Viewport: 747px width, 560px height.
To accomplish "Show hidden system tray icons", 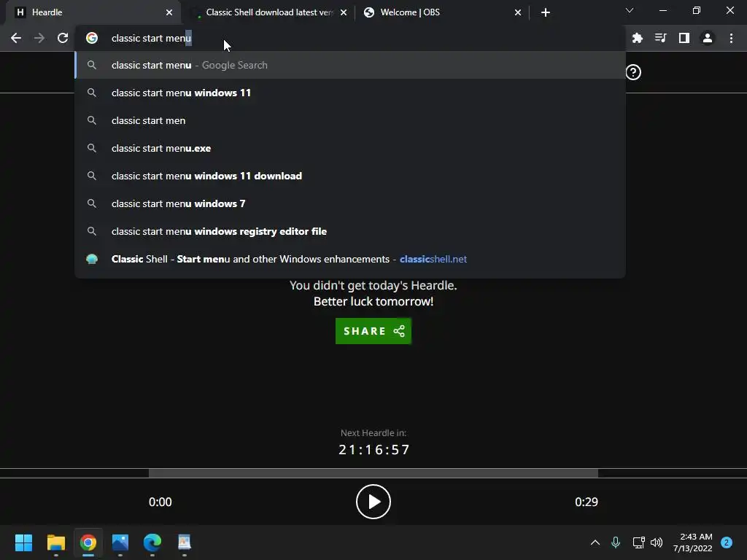I will [595, 542].
